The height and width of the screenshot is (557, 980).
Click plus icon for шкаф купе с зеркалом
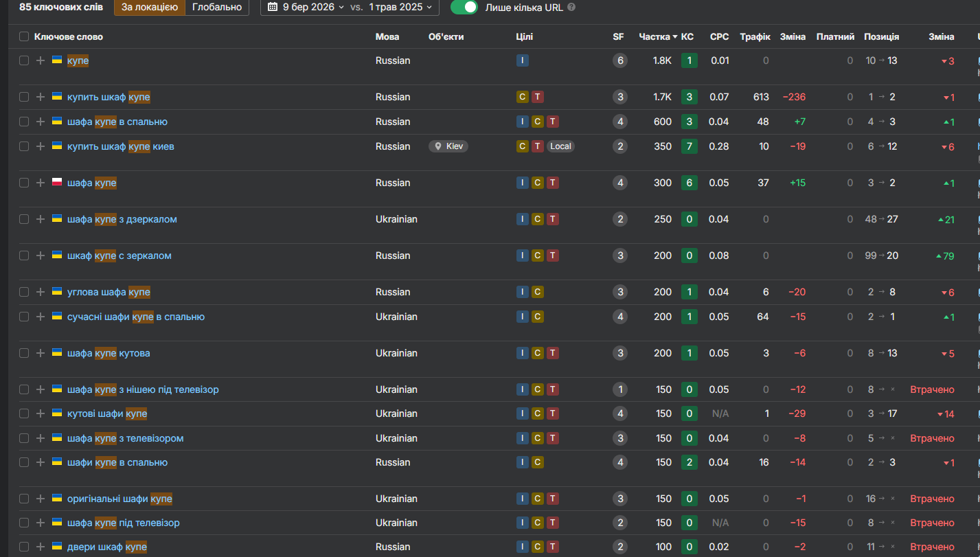40,255
